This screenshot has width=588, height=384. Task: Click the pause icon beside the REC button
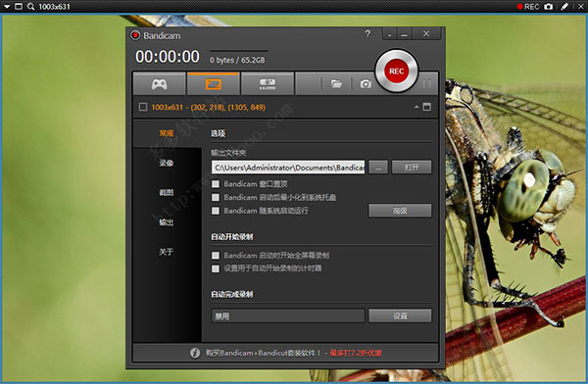pos(426,83)
